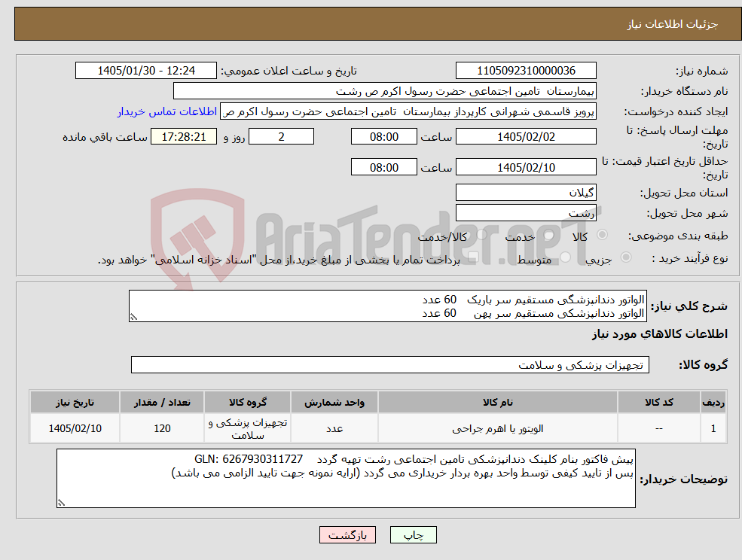Click the نام کالا column header
This screenshot has width=742, height=560.
click(498, 403)
